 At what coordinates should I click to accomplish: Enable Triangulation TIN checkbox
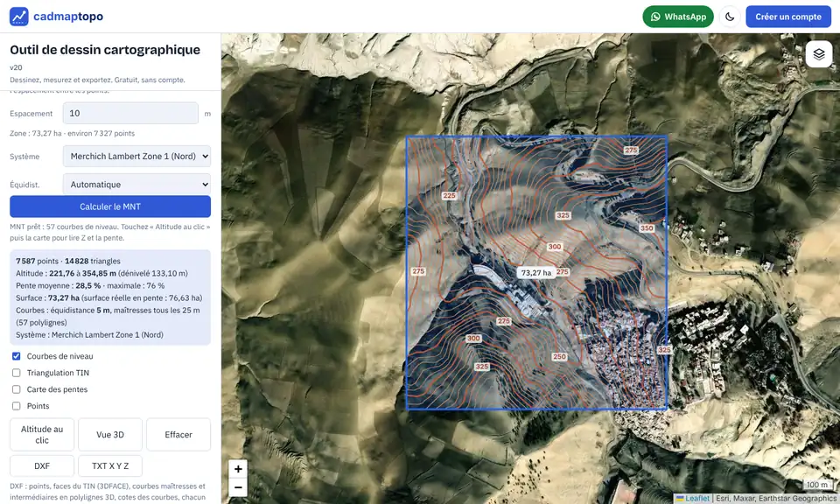point(16,373)
